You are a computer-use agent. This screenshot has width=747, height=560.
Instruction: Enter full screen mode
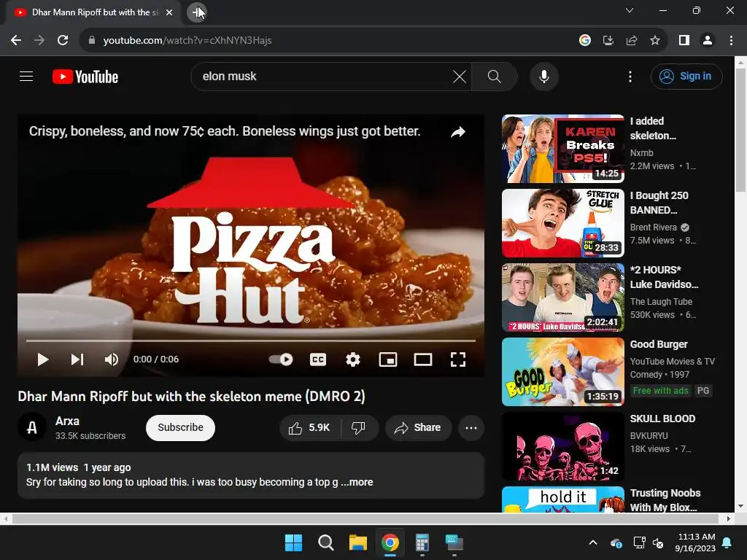tap(458, 359)
